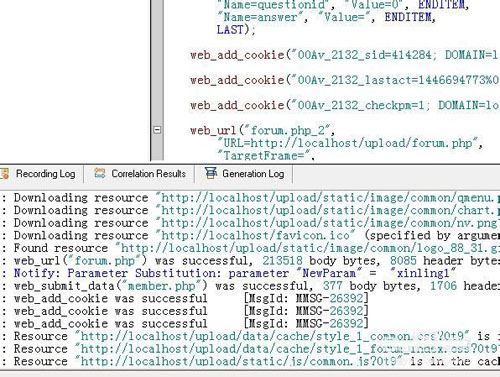Click the Recording Log tab icon
The width and height of the screenshot is (500, 377).
pos(5,174)
